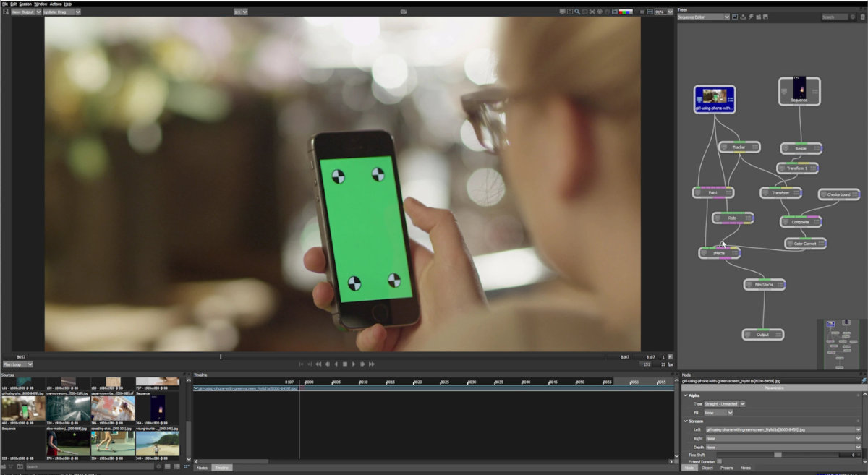Image resolution: width=868 pixels, height=475 pixels.
Task: Open the Sequence Editor dropdown in Trees
Action: click(x=704, y=17)
